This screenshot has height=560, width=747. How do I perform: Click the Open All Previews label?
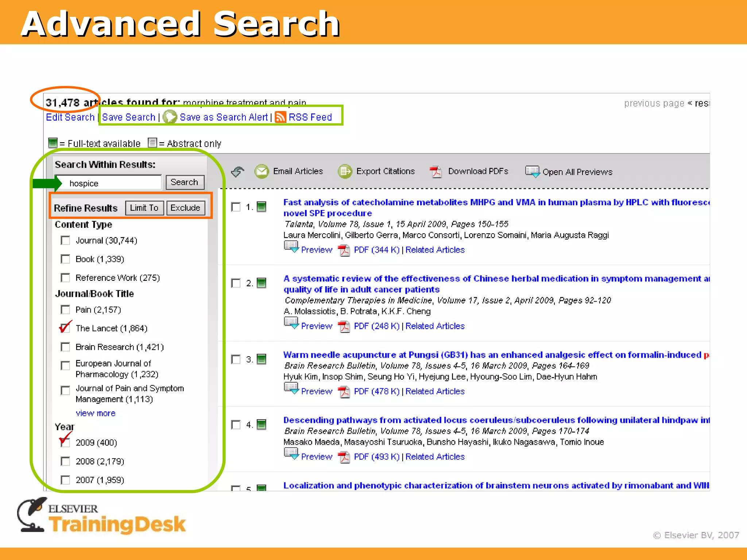[x=577, y=172]
